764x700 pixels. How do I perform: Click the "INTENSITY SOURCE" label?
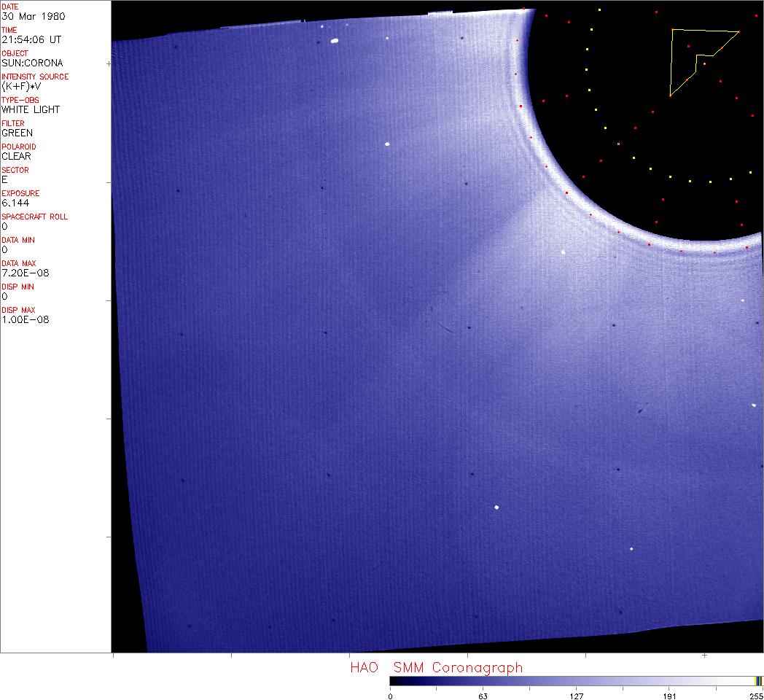[35, 77]
